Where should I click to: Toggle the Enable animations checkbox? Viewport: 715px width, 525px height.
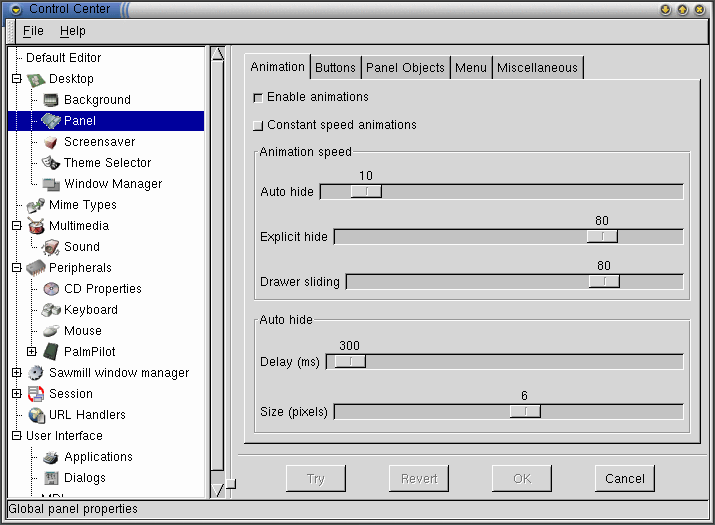point(258,98)
